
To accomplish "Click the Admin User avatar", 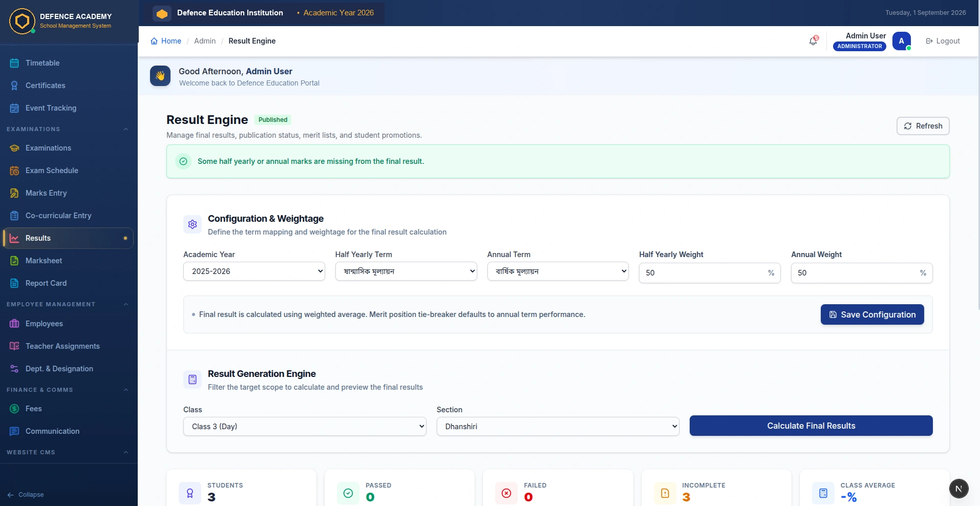I will pos(901,41).
